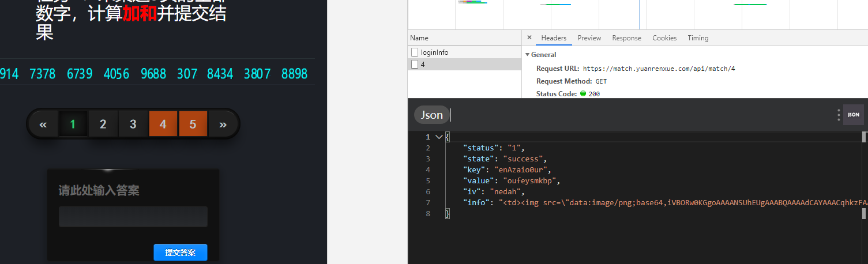Collapse the General headers section
This screenshot has height=264, width=868.
pyautogui.click(x=527, y=55)
